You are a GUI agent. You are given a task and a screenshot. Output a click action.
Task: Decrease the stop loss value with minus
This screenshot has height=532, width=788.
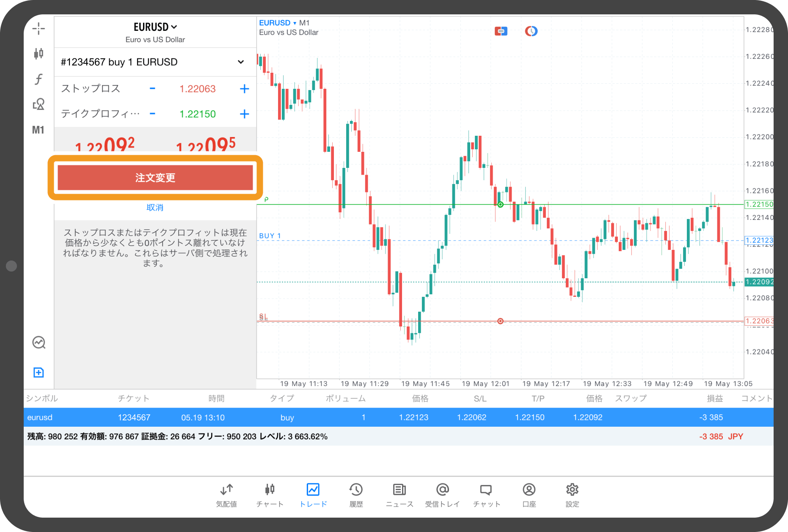[x=152, y=88]
